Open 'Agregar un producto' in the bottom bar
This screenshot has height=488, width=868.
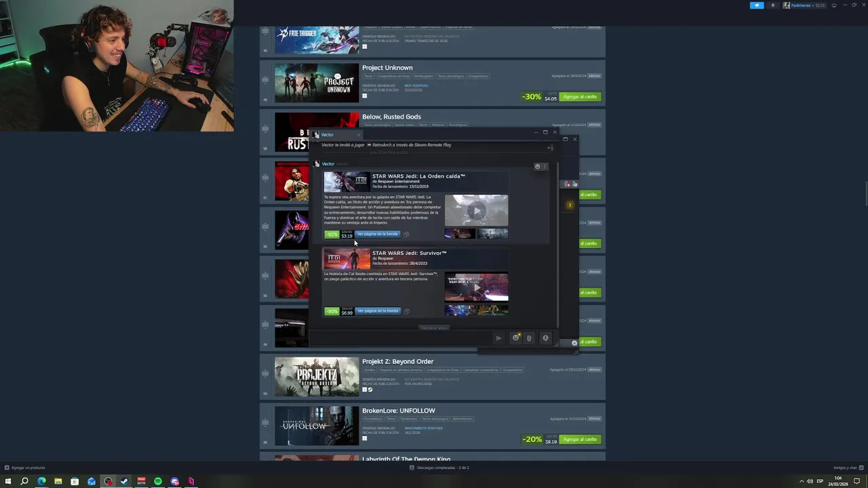tap(24, 468)
